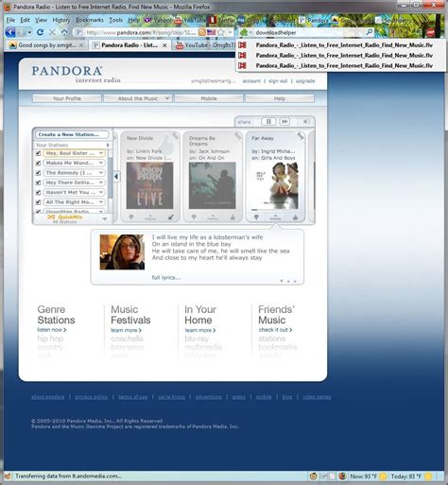Open the Bookmarks menu
Viewport: 448px width, 485px height.
[90, 20]
